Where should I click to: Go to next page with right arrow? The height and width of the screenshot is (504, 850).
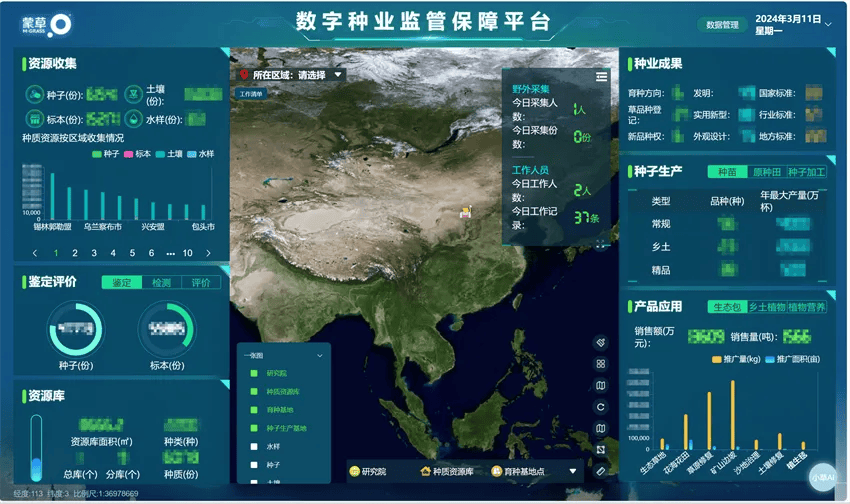click(x=208, y=253)
